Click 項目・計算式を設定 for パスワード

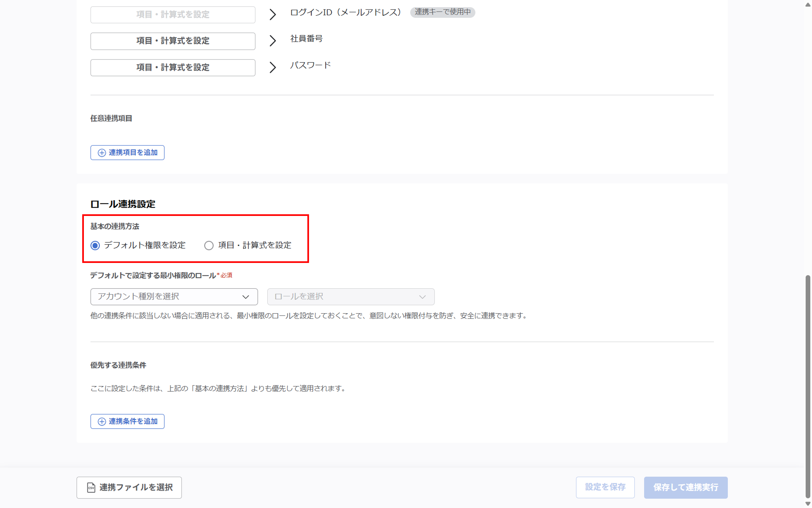coord(173,68)
